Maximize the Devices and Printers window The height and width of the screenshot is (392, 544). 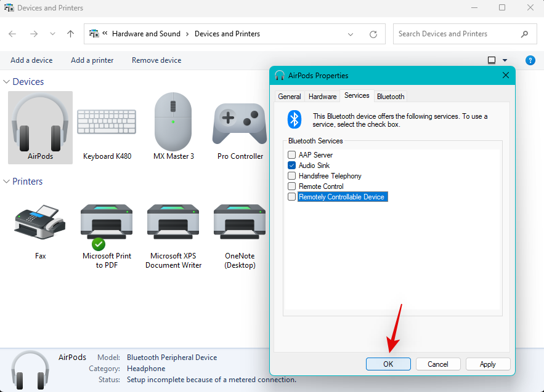click(502, 7)
